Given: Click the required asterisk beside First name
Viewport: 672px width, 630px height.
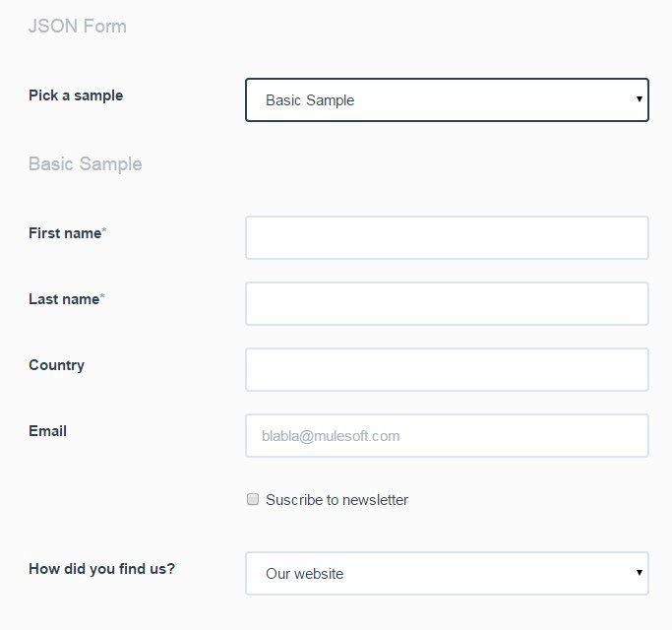Looking at the screenshot, I should coord(104,232).
